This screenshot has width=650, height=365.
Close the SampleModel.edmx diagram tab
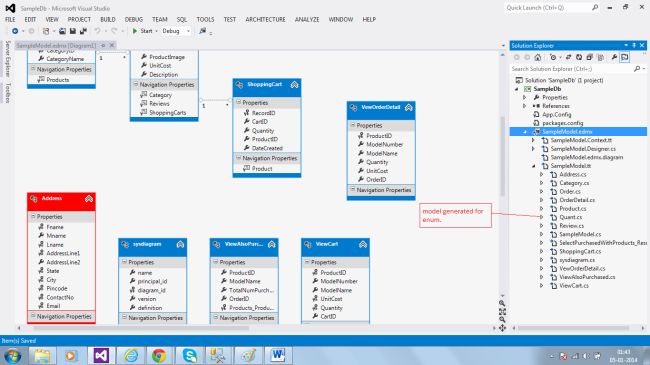112,46
